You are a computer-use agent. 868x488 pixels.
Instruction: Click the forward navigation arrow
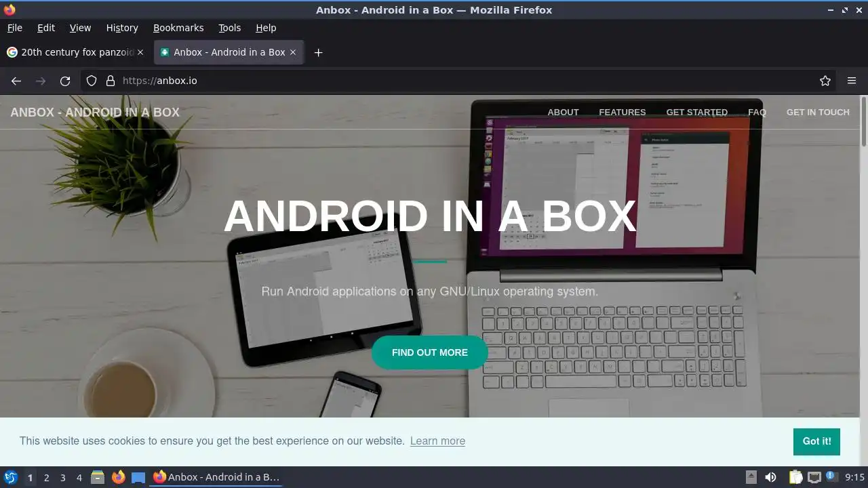41,81
